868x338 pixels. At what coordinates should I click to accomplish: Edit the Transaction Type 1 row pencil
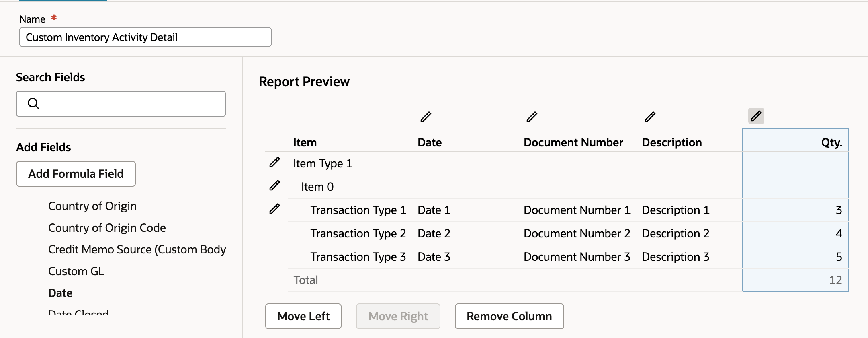274,209
